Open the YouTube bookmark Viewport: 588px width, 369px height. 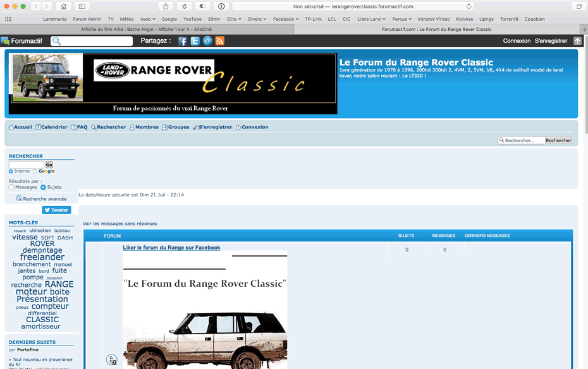point(192,19)
